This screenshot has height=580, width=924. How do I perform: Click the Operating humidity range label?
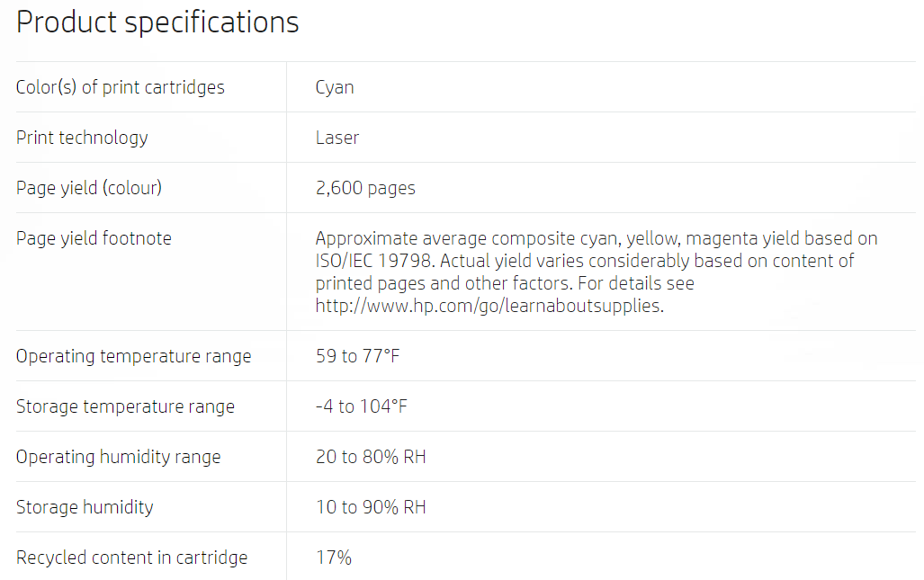[x=119, y=457]
